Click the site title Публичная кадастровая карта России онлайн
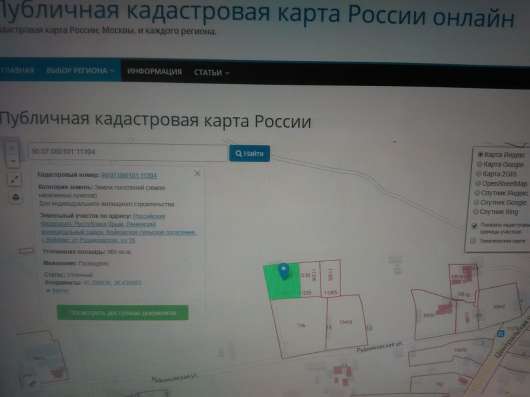The image size is (530, 397). click(x=257, y=14)
